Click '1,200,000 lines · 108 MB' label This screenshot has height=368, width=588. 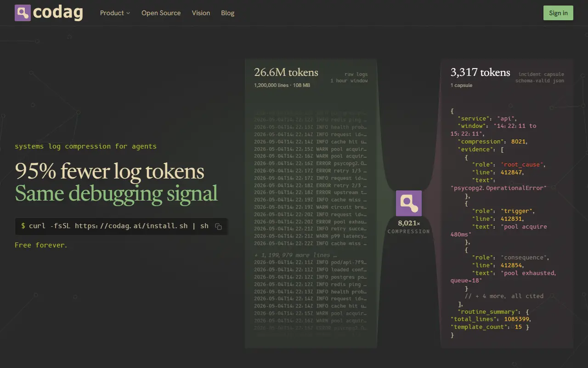[x=282, y=85]
